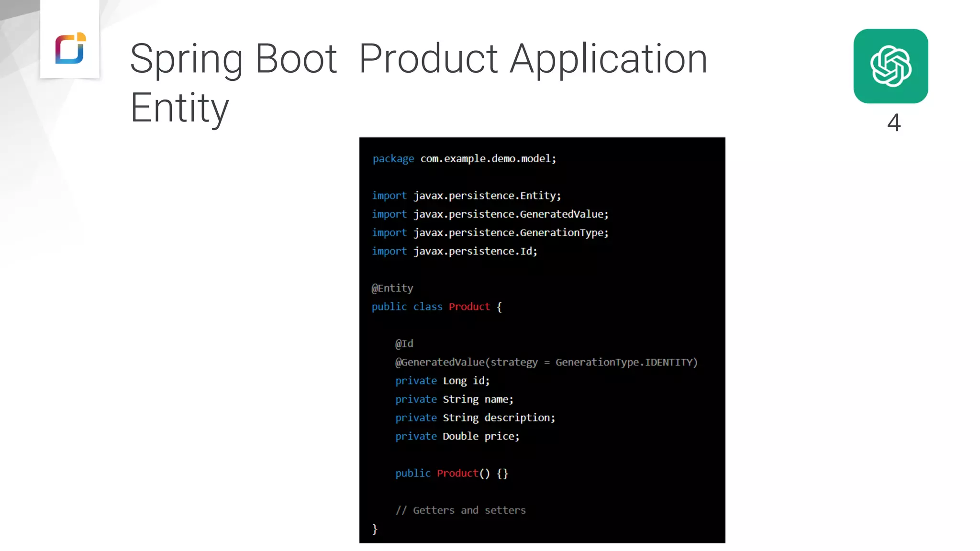
Task: Click the private String name field
Action: [454, 399]
